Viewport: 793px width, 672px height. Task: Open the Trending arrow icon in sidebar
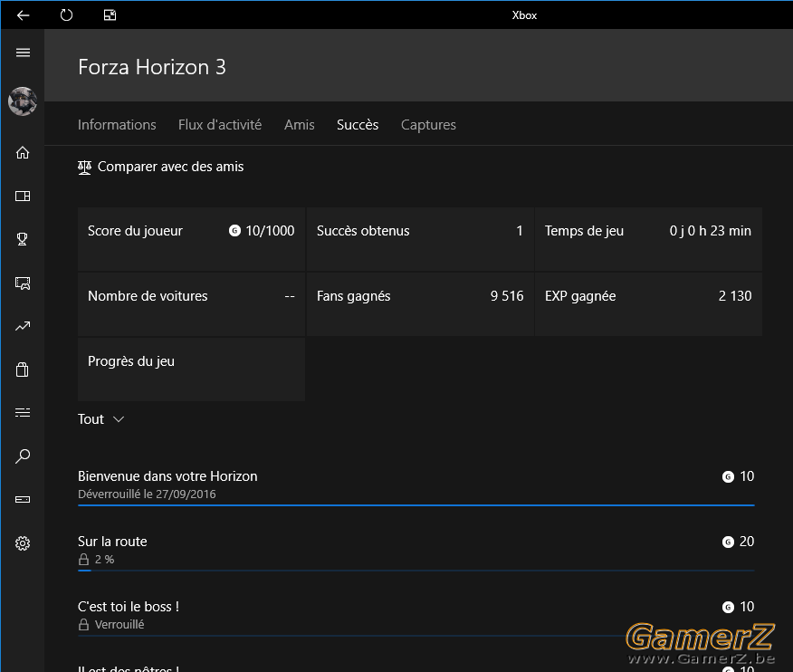[23, 326]
